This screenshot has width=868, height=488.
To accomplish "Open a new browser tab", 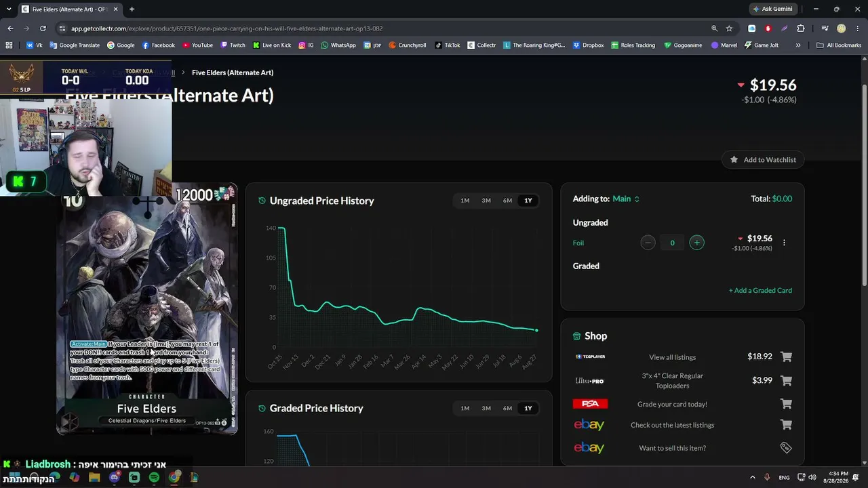I will [x=132, y=9].
